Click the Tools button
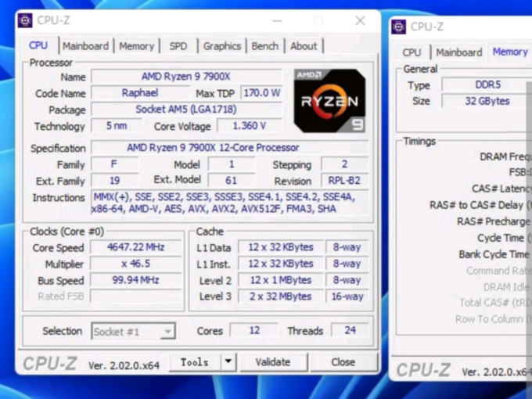The image size is (532, 399). click(x=195, y=362)
